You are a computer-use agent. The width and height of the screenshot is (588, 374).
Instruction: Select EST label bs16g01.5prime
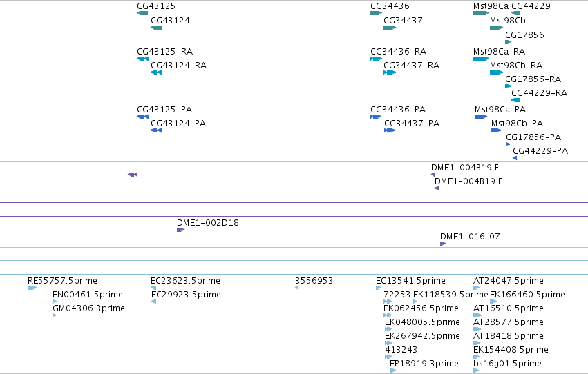tap(507, 364)
